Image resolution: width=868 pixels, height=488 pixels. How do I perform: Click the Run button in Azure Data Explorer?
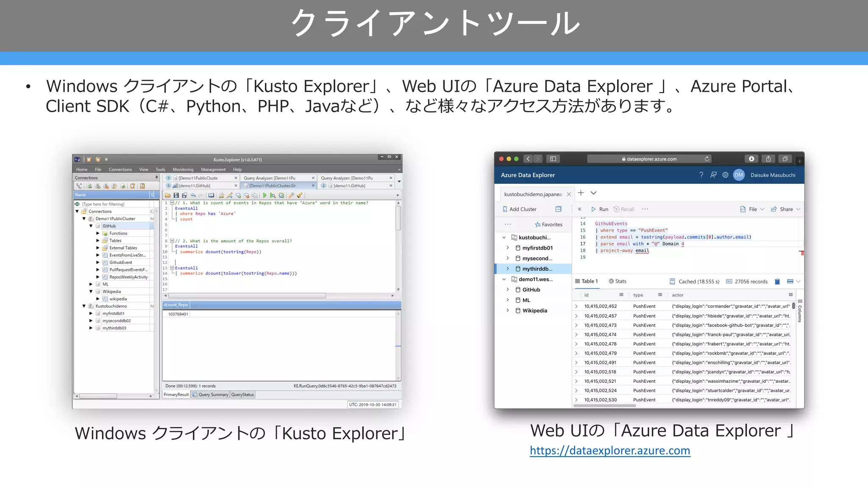pos(600,209)
